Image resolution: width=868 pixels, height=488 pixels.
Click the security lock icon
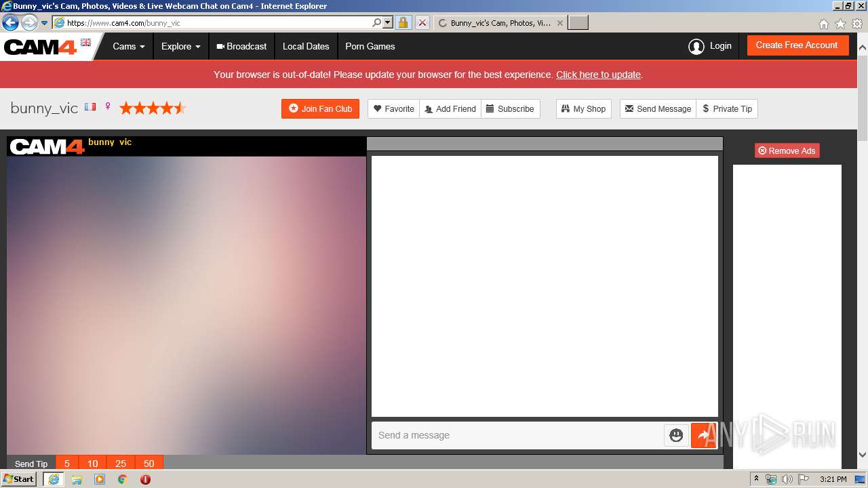[403, 22]
